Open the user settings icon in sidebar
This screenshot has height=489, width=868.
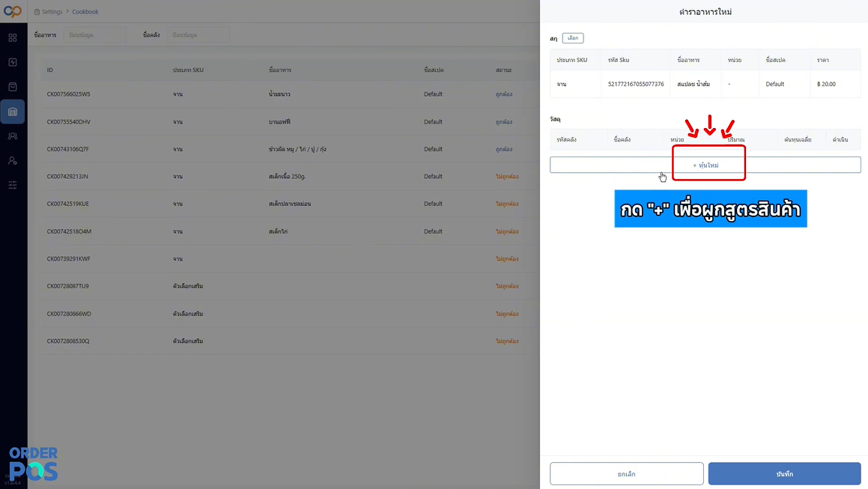point(12,160)
